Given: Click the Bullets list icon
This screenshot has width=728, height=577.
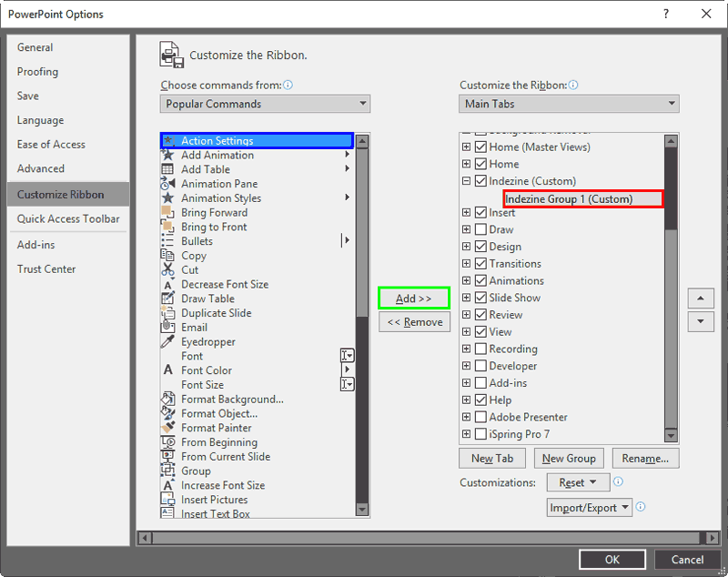Looking at the screenshot, I should (x=167, y=241).
